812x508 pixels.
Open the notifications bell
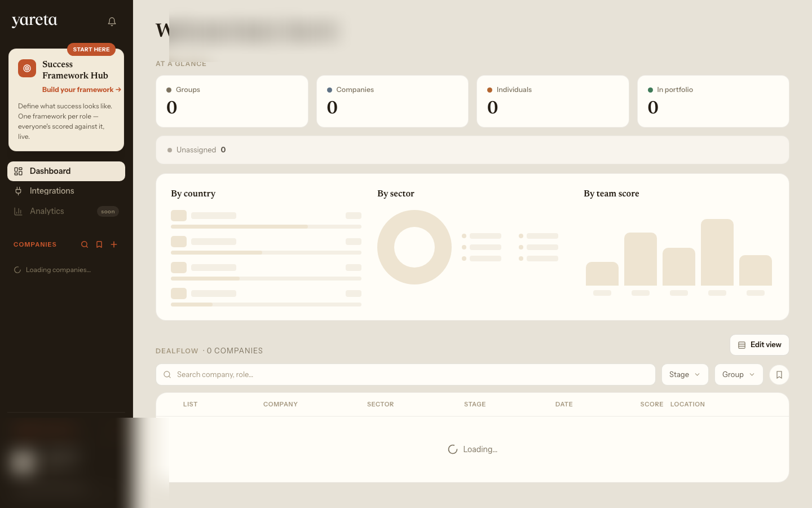coord(112,21)
